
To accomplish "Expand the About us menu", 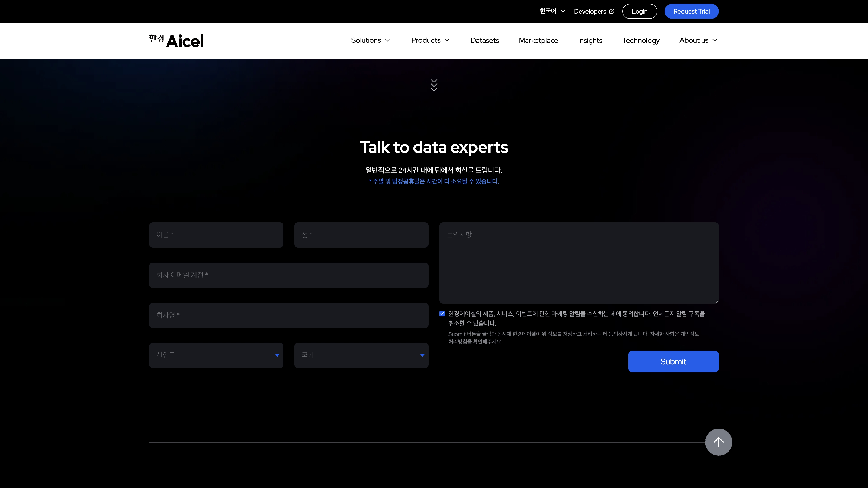I will 698,40.
